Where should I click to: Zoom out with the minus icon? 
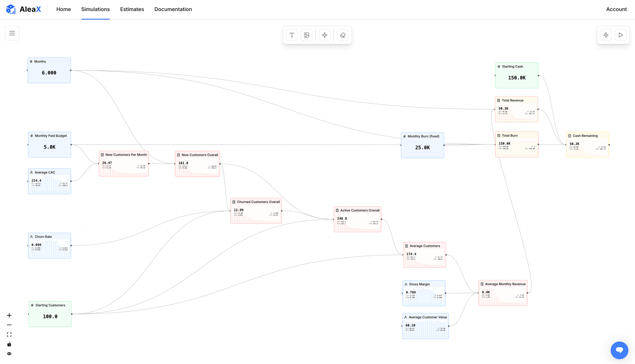pyautogui.click(x=9, y=325)
